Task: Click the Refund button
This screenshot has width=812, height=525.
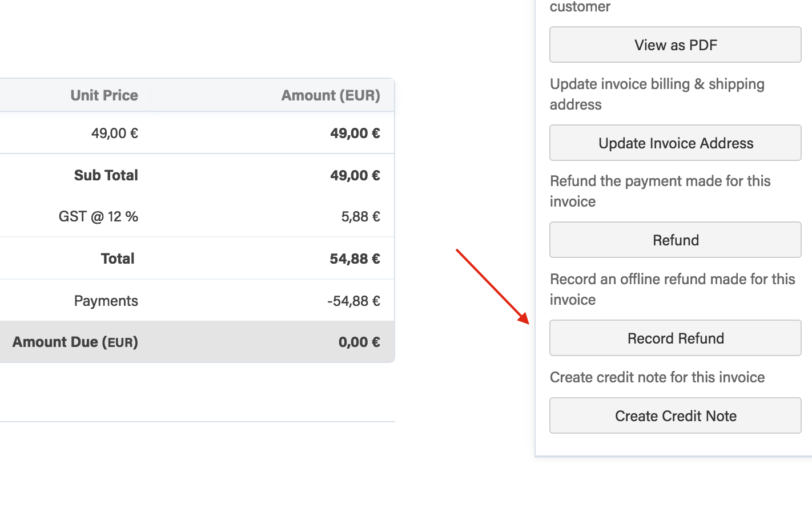Action: 675,240
